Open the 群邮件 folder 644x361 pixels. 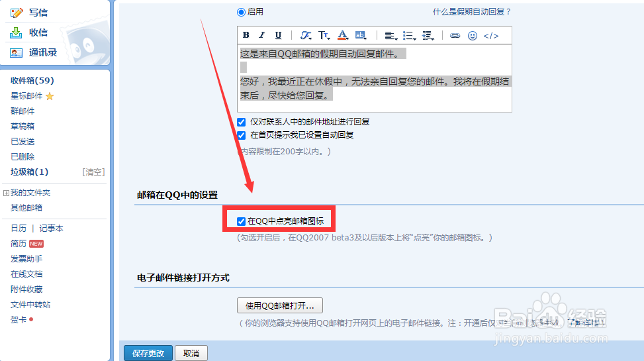[x=23, y=111]
